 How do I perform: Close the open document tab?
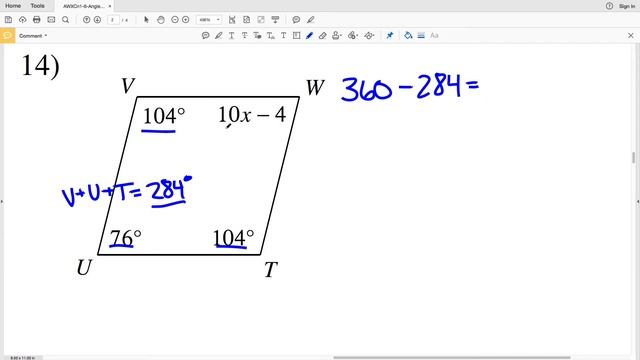pyautogui.click(x=110, y=6)
